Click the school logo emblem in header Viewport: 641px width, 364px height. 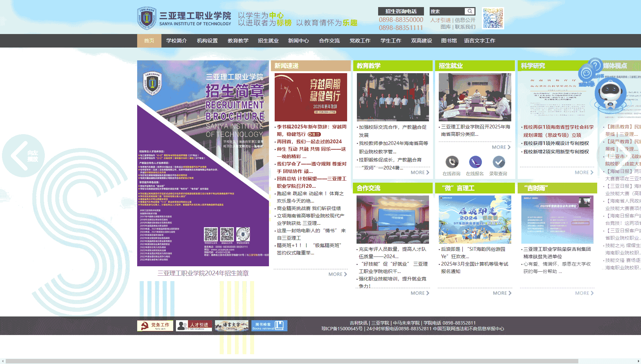(147, 18)
